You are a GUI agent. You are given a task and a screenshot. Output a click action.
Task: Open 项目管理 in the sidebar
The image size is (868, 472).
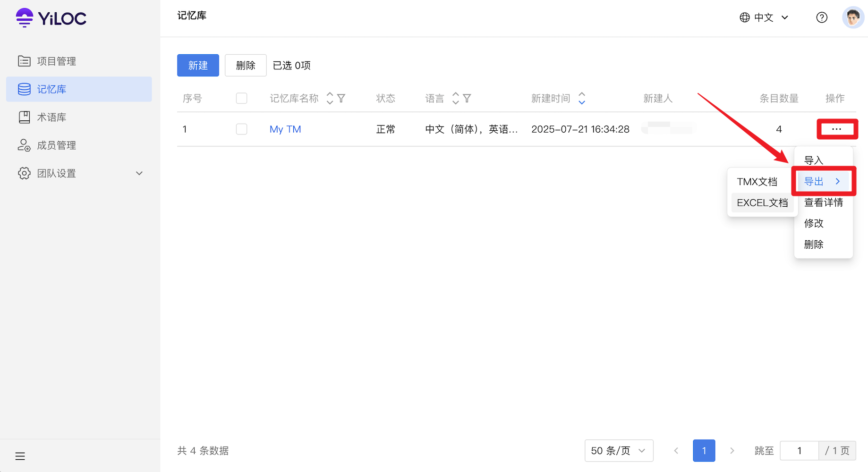click(x=79, y=61)
